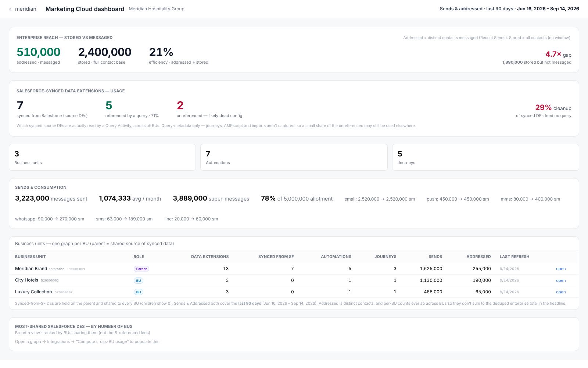Go back to the meridian page via the arrow link
588x368 pixels.
[x=23, y=9]
